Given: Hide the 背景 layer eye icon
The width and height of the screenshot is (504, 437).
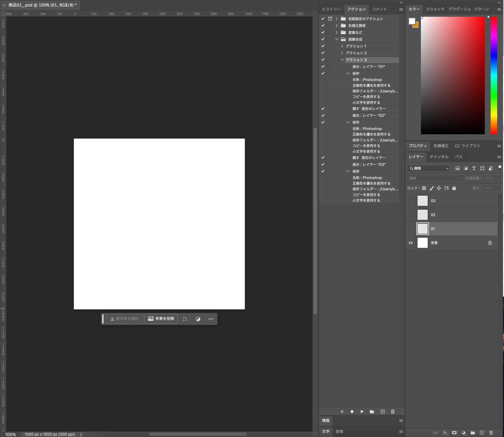Looking at the screenshot, I should [411, 243].
